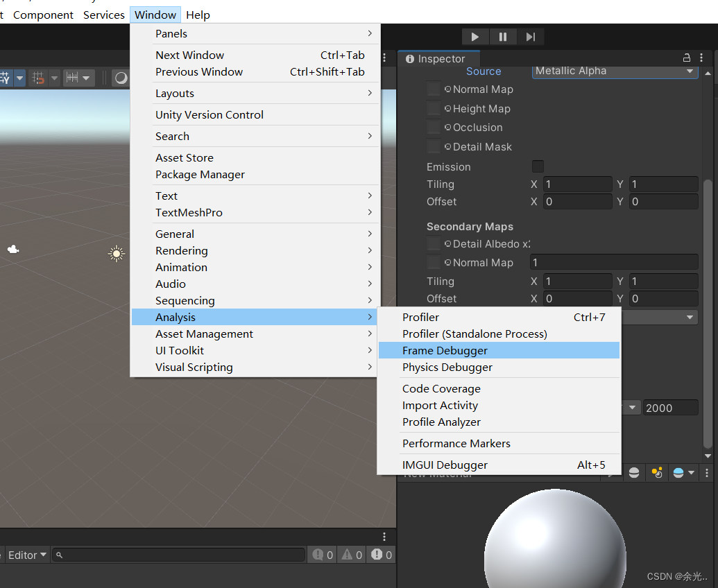The height and width of the screenshot is (588, 718).
Task: Click Unity Version Control menu item
Action: [257, 115]
